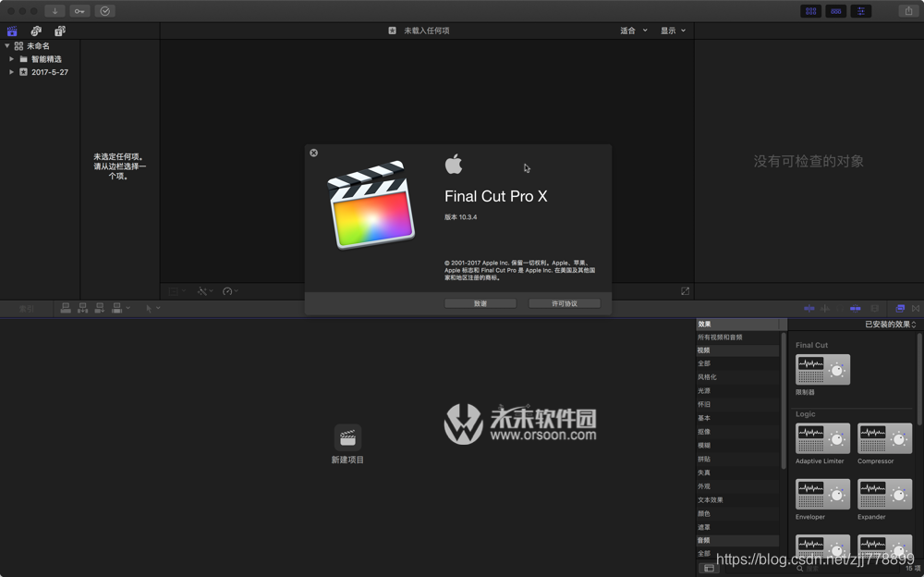Select 失真 effects category
The width and height of the screenshot is (924, 577).
point(737,473)
